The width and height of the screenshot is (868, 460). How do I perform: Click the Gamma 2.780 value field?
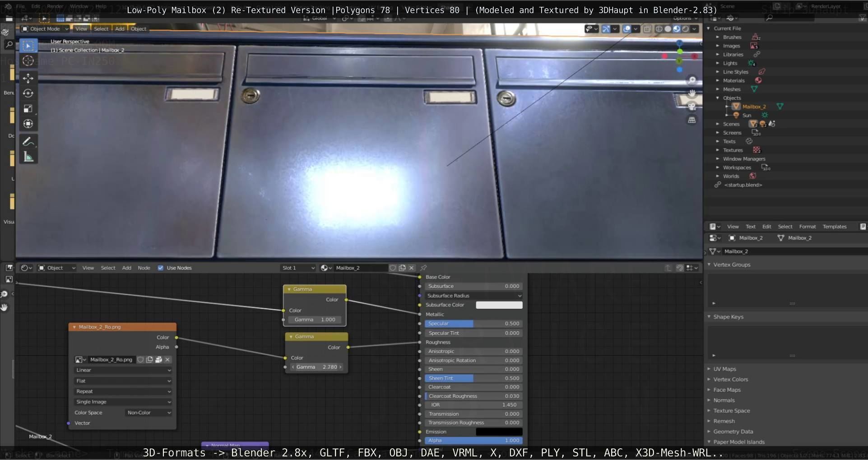click(x=316, y=367)
